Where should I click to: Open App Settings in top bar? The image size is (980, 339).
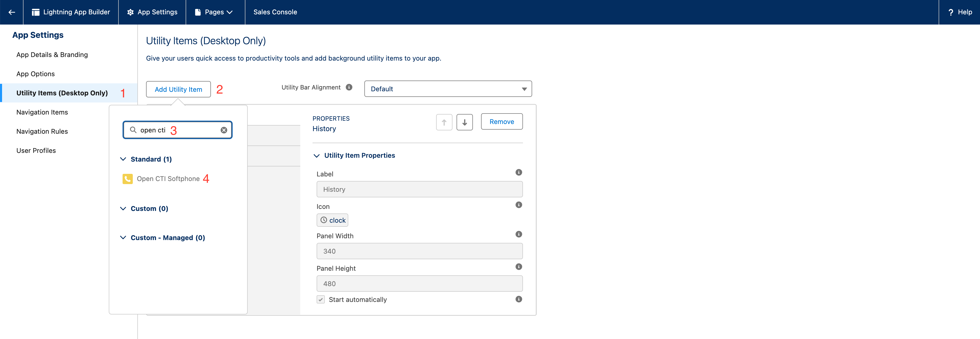point(152,12)
